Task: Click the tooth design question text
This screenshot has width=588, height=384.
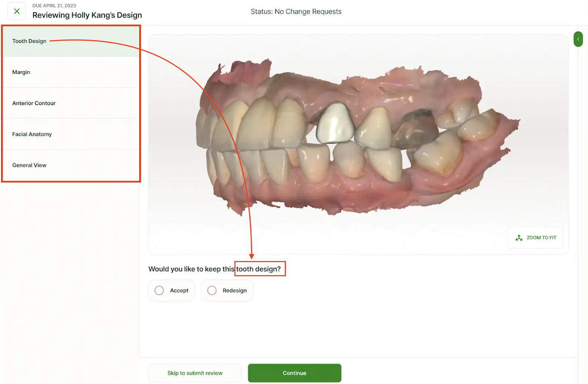Action: click(x=214, y=269)
